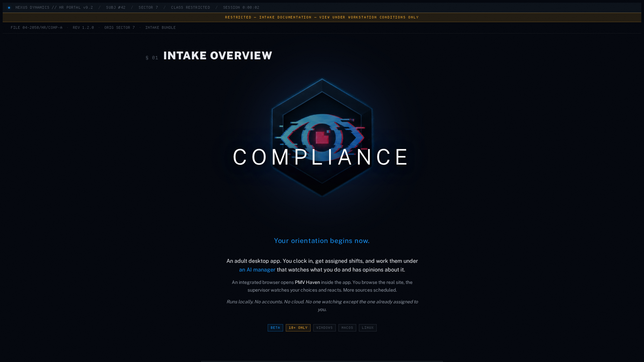The height and width of the screenshot is (362, 644).
Task: Click the 'An adult desktop app' description line
Action: pyautogui.click(x=322, y=265)
